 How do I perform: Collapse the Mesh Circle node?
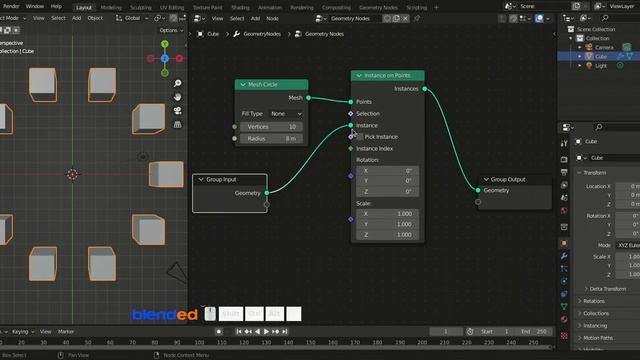pyautogui.click(x=243, y=84)
